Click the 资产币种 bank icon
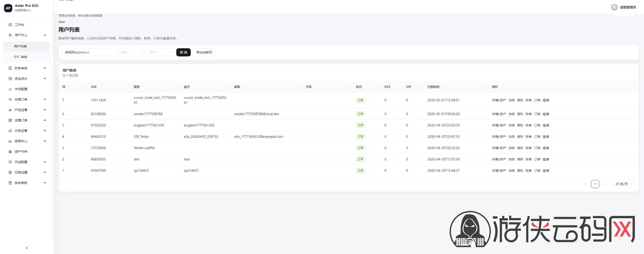Image resolution: width=644 pixels, height=254 pixels. [10, 151]
